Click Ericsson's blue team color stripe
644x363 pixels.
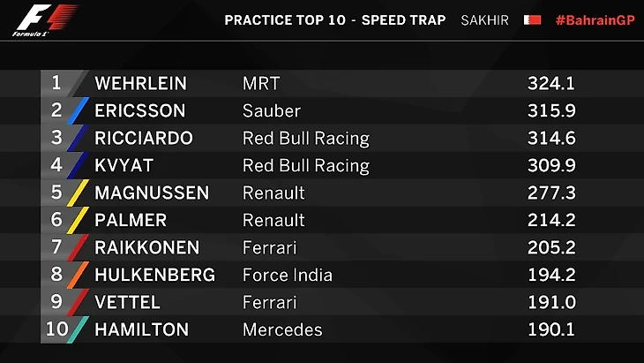click(x=79, y=111)
